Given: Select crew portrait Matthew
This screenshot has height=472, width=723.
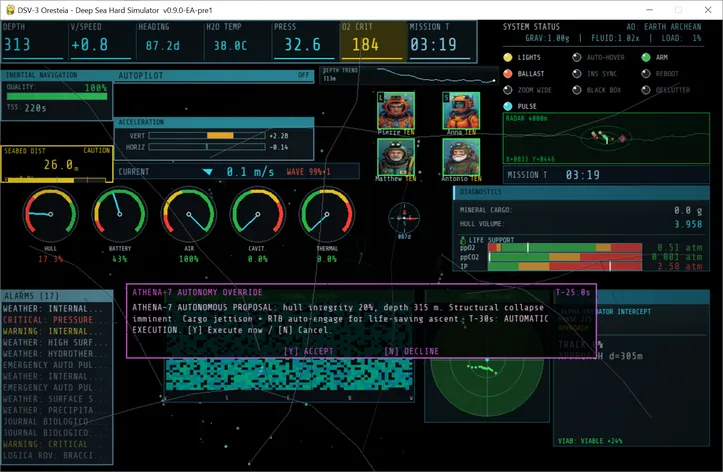Looking at the screenshot, I should click(x=396, y=157).
